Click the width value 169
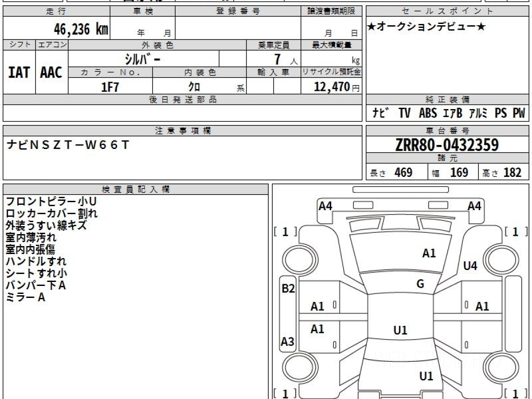Screen dimensions: 532x399 click(459, 172)
